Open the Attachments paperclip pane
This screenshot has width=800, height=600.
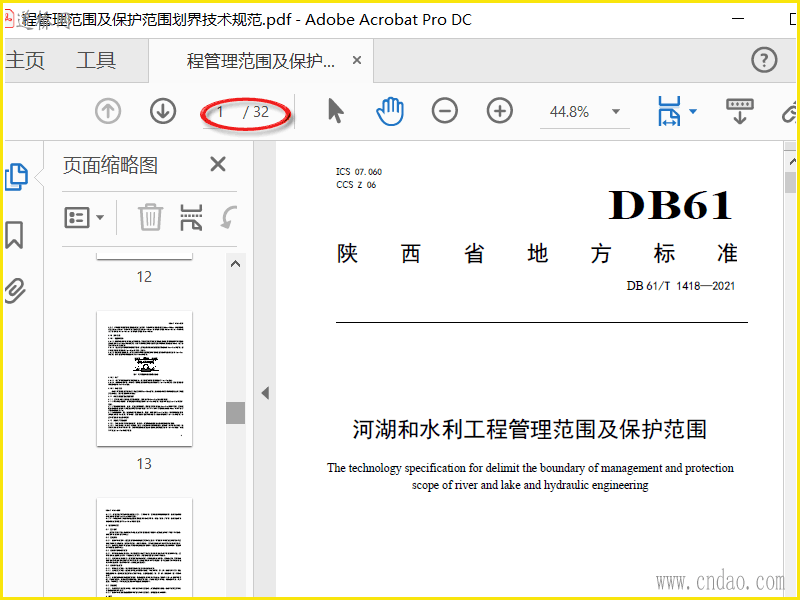pyautogui.click(x=15, y=291)
